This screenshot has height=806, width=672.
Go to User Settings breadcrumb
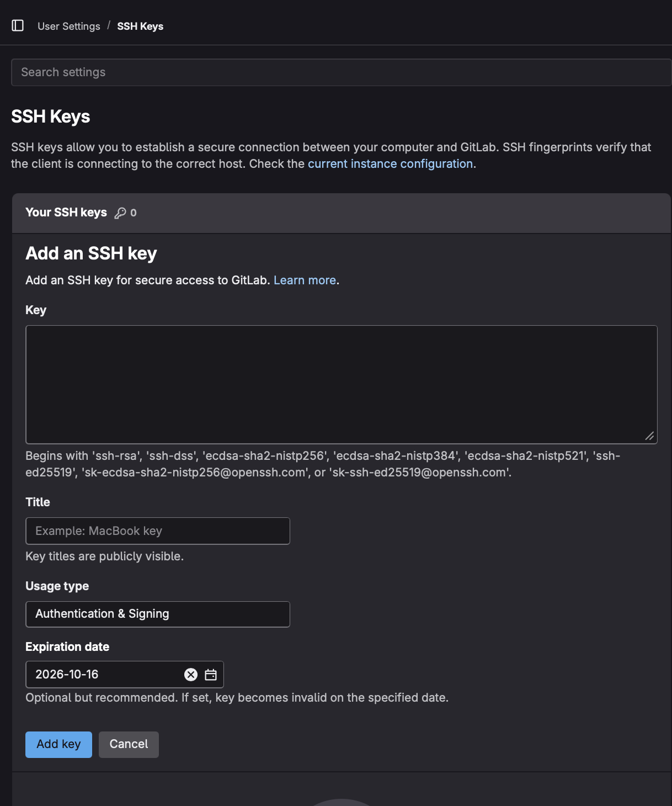point(69,26)
